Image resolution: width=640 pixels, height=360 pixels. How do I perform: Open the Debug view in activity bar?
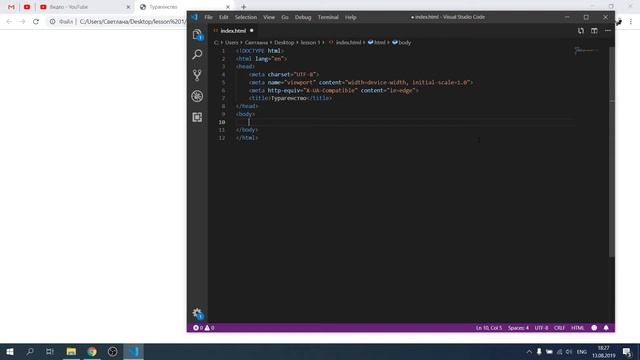tap(197, 96)
